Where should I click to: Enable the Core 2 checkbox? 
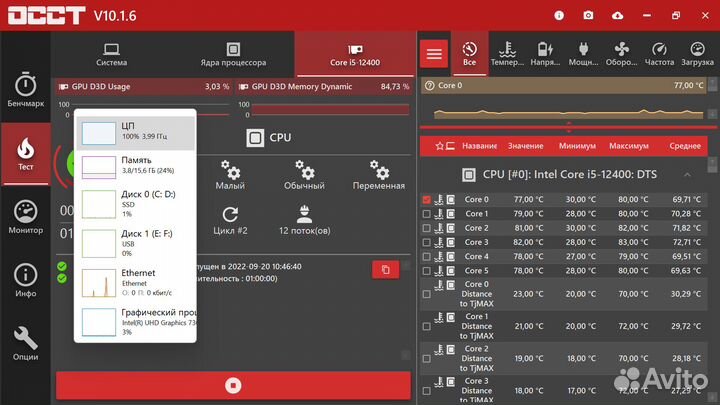pos(427,228)
